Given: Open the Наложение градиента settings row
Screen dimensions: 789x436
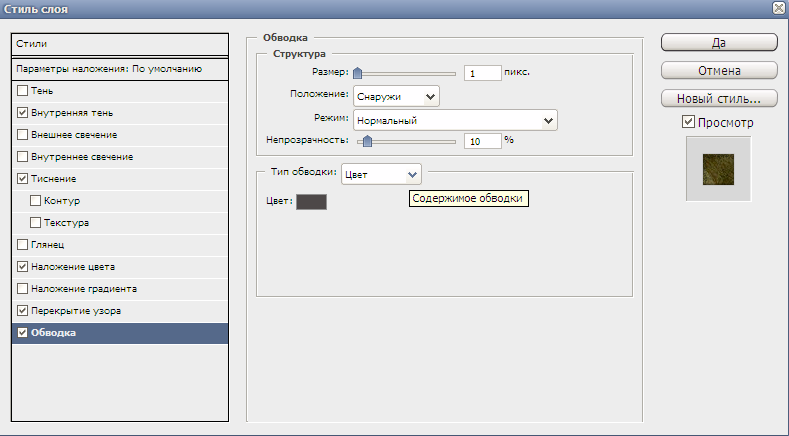Looking at the screenshot, I should coord(120,288).
